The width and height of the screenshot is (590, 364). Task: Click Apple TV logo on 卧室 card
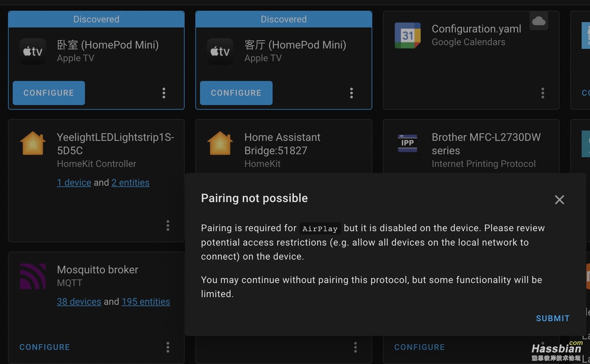point(33,51)
